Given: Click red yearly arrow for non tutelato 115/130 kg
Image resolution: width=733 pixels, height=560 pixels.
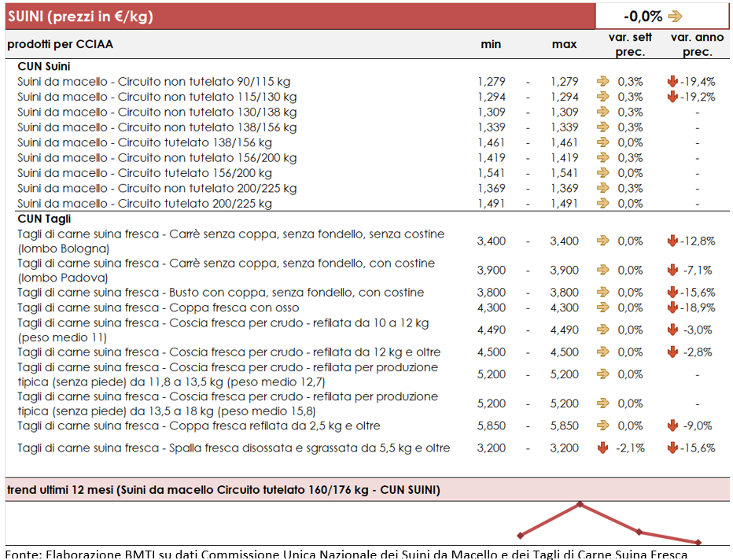Looking at the screenshot, I should (x=672, y=97).
